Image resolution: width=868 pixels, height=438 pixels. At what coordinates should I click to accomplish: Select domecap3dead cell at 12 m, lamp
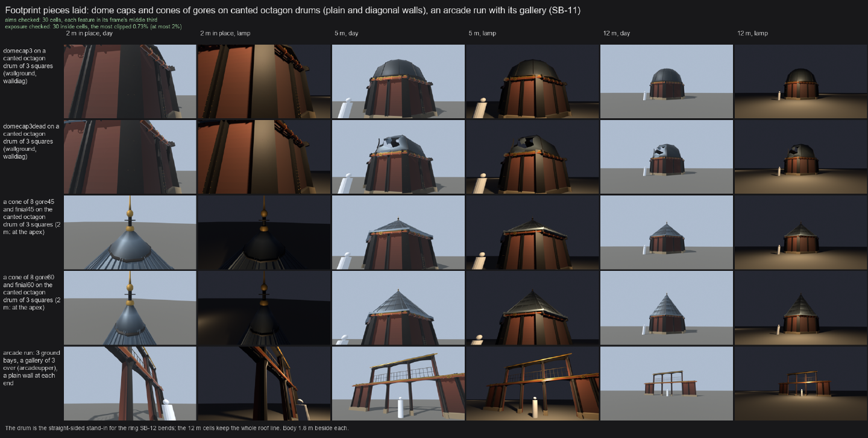click(800, 157)
